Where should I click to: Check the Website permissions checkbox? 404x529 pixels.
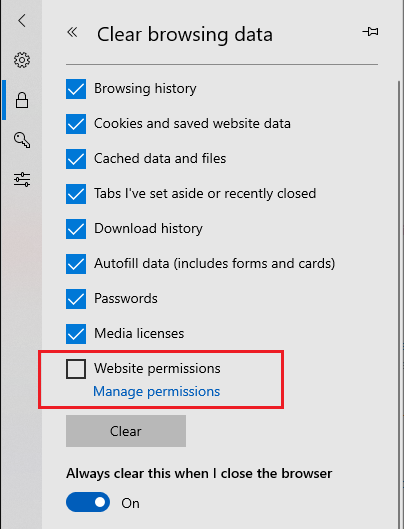point(76,369)
